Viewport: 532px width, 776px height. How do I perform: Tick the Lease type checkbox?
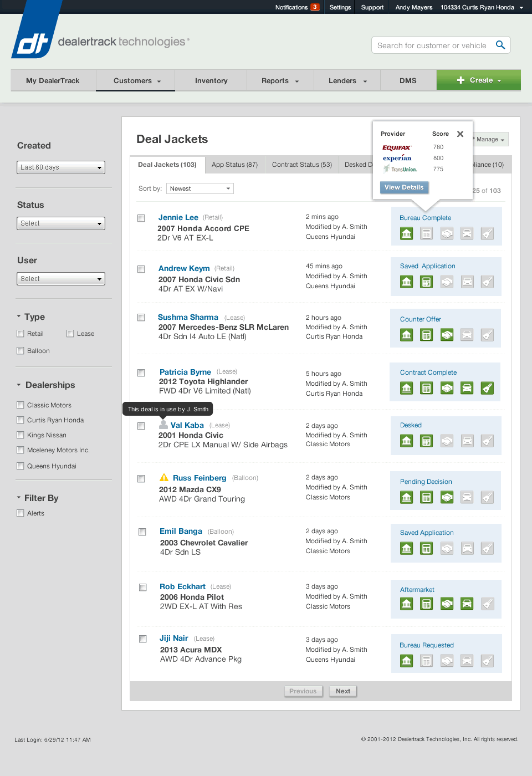click(x=70, y=334)
